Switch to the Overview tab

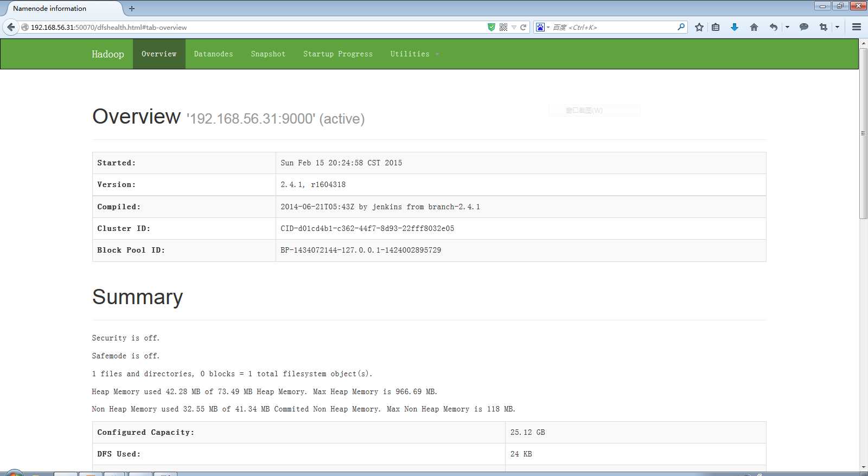coord(159,54)
